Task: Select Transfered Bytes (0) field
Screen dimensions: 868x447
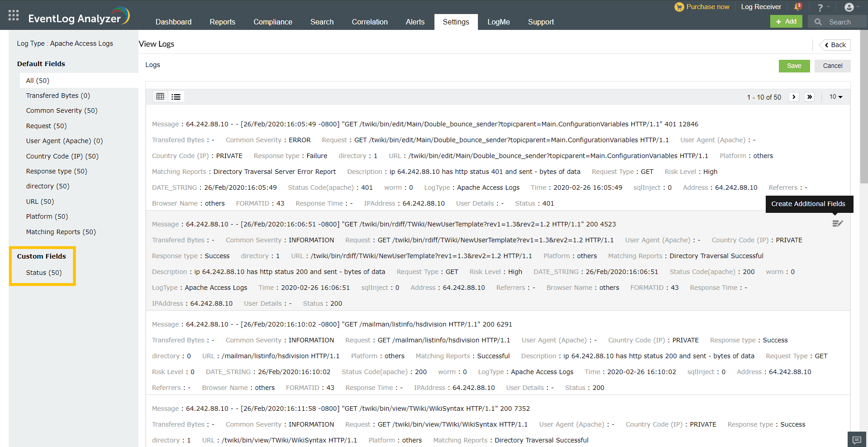Action: (58, 96)
